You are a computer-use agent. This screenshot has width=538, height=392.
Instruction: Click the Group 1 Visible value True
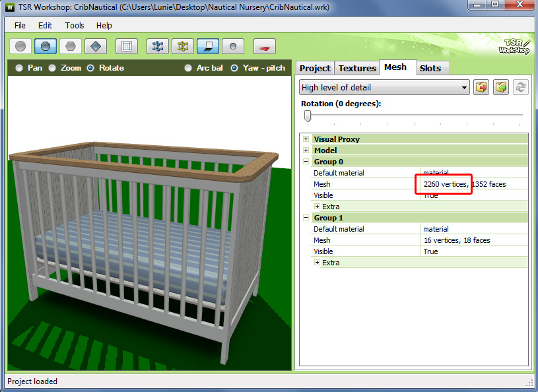click(430, 251)
